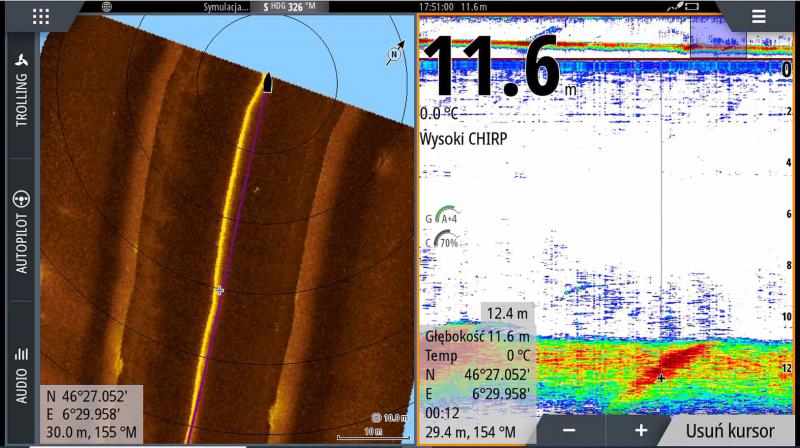Open the hamburger menu at top right

pos(759,16)
